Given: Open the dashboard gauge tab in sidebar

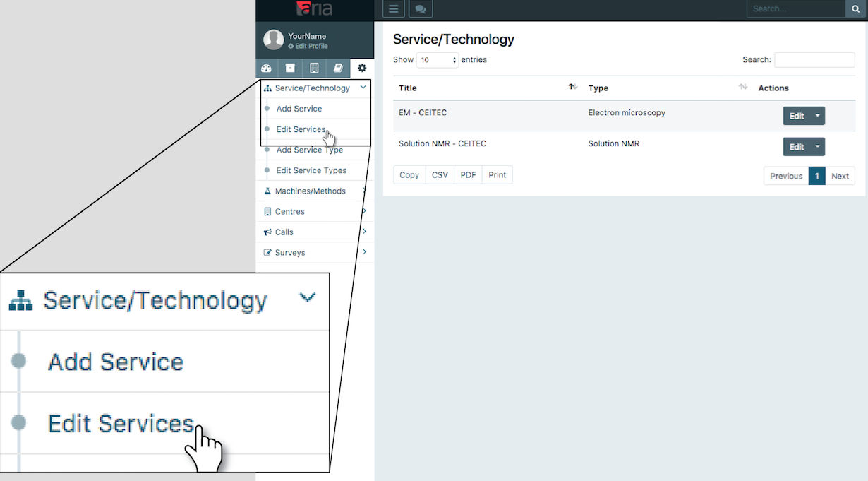Looking at the screenshot, I should coord(266,69).
